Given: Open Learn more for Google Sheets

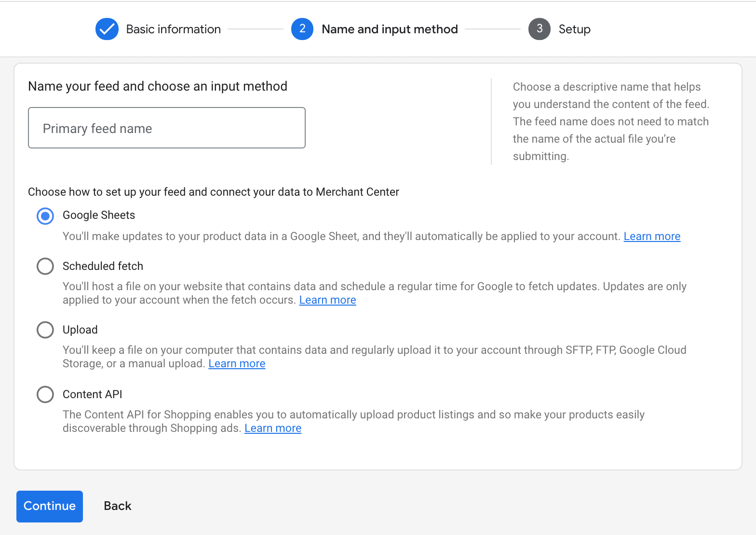Looking at the screenshot, I should click(x=652, y=236).
